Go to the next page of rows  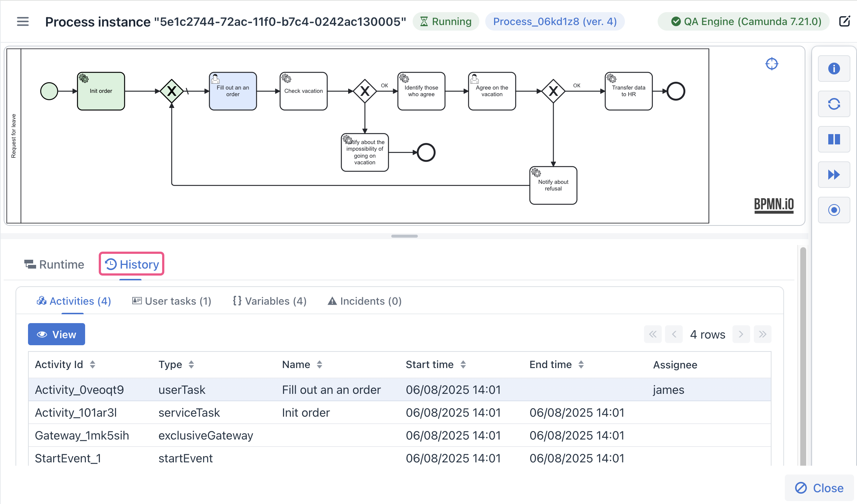click(x=741, y=334)
